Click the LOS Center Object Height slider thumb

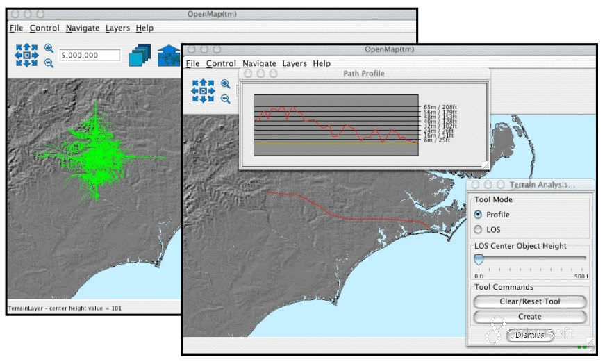click(479, 259)
